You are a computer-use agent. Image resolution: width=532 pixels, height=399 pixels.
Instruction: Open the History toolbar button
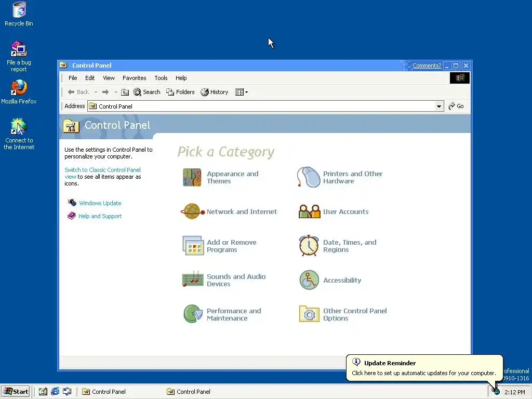[215, 92]
